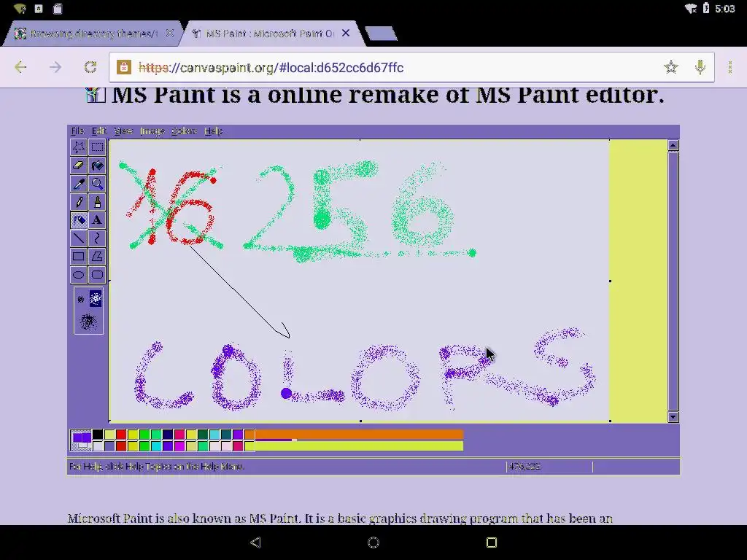Screen dimensions: 747x560
Task: Click the security padlock icon in address bar
Action: (124, 67)
